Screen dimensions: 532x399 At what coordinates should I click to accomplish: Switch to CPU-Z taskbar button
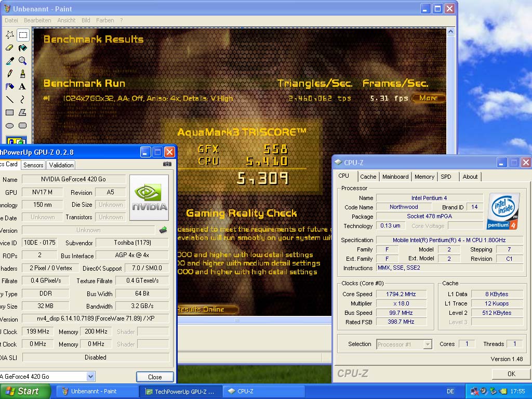tap(263, 391)
